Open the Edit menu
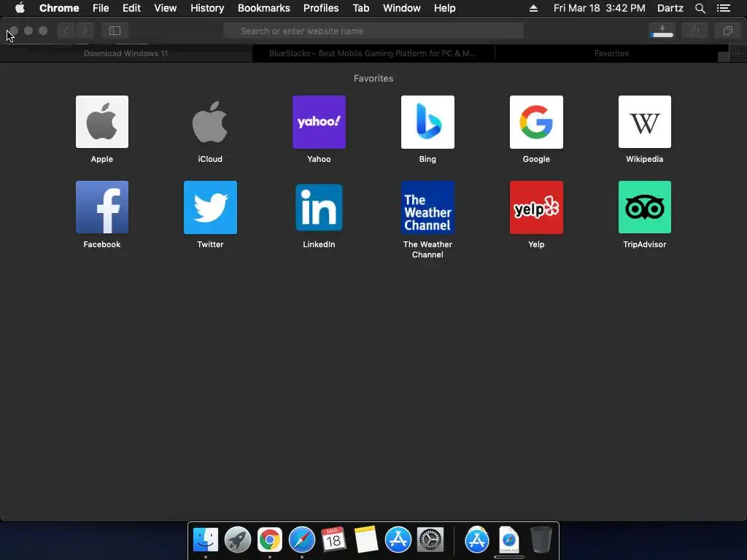747x560 pixels. click(131, 8)
